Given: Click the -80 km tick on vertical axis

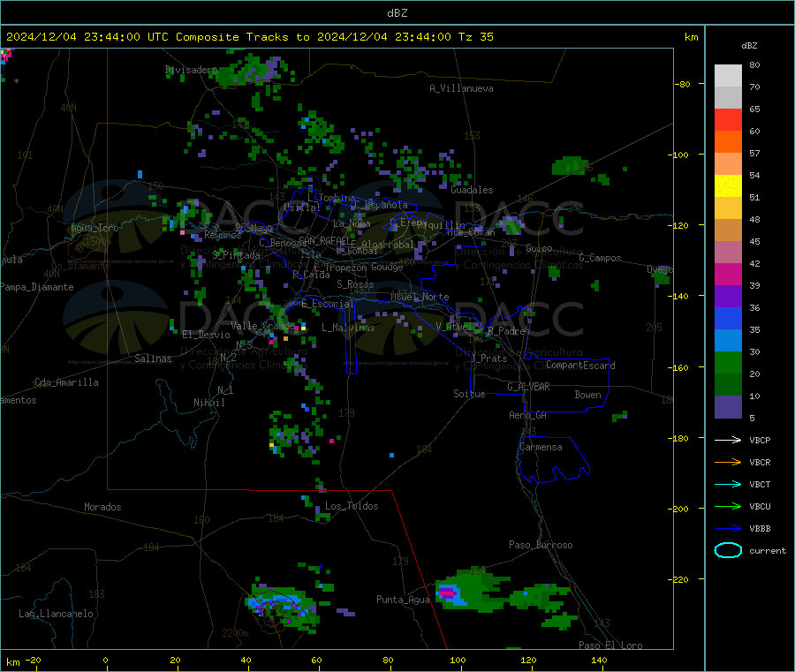Looking at the screenshot, I should [683, 84].
